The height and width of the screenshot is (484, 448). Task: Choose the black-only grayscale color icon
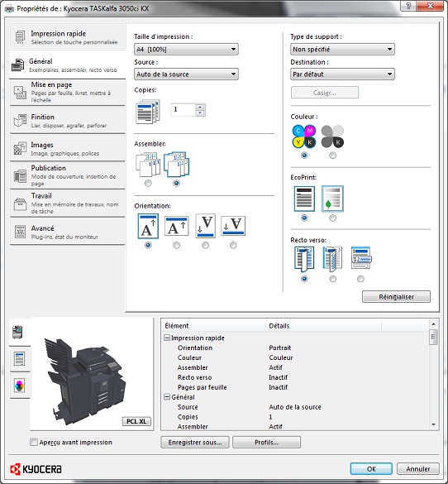tap(332, 137)
